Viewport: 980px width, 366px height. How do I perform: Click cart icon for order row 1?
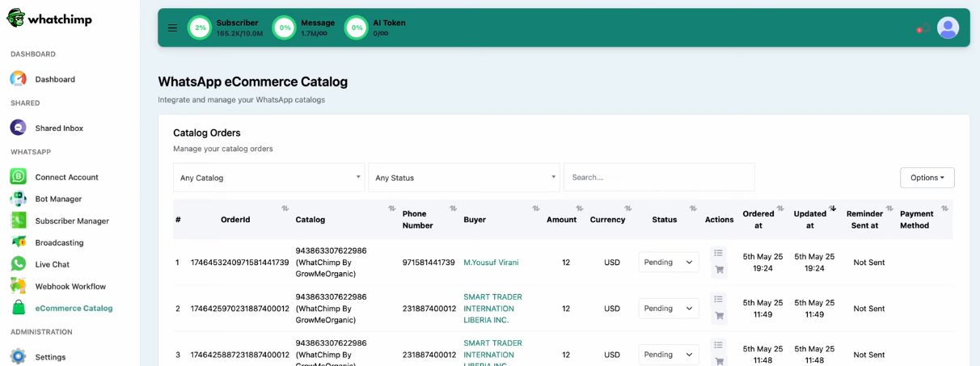(x=719, y=270)
